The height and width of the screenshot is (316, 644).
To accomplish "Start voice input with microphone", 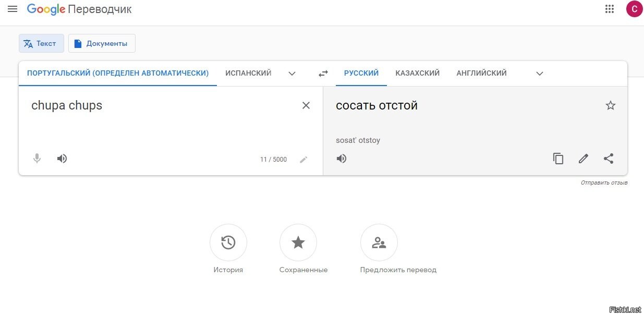I will 37,159.
